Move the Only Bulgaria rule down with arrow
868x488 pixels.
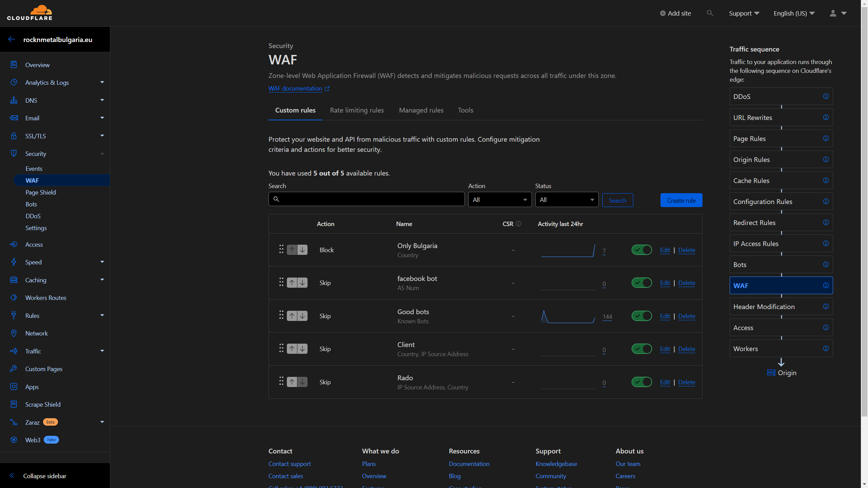coord(302,250)
